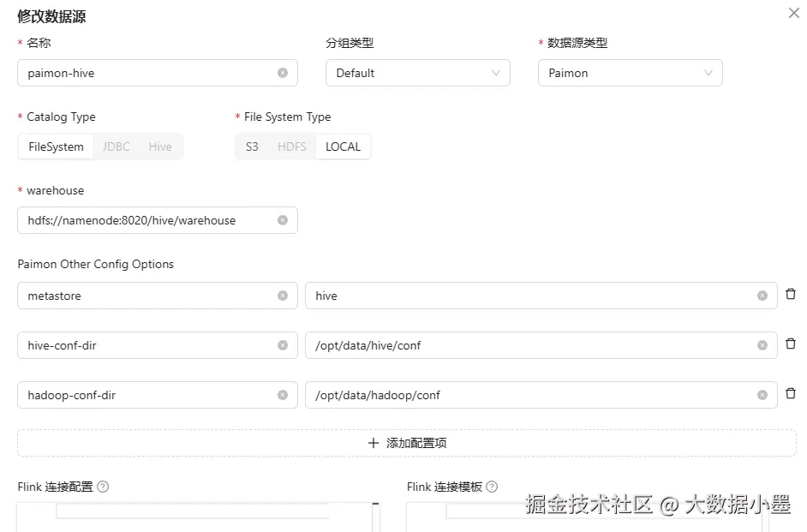Image resolution: width=807 pixels, height=532 pixels.
Task: Clear the /opt/data/hadoop/conf value field
Action: pyautogui.click(x=762, y=395)
